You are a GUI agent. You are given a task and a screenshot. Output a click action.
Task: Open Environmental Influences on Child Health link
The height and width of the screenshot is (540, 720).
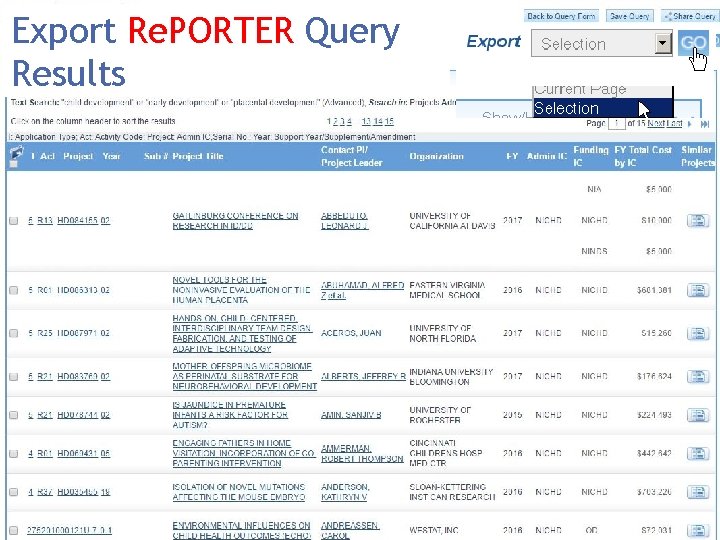(x=242, y=530)
